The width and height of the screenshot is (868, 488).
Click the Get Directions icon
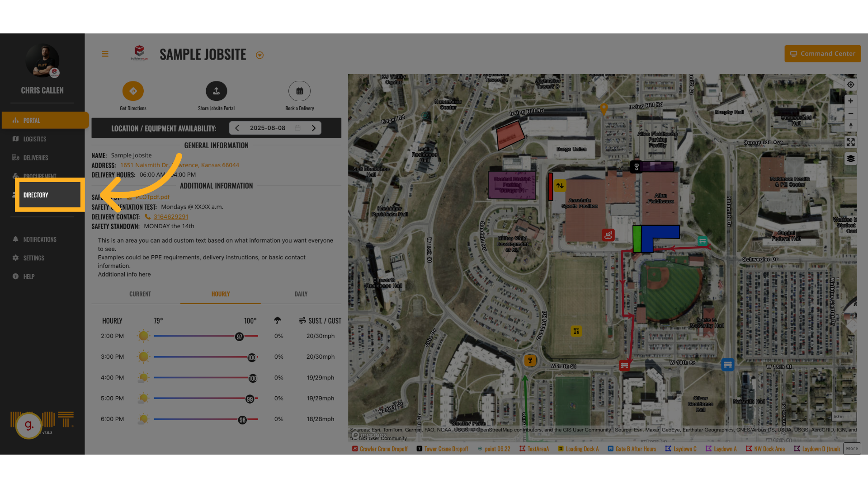tap(133, 91)
